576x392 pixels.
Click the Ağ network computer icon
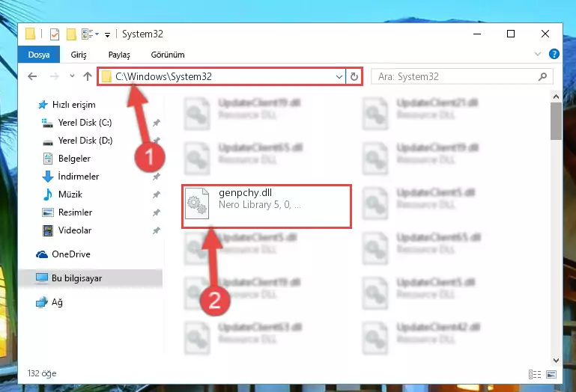click(41, 302)
